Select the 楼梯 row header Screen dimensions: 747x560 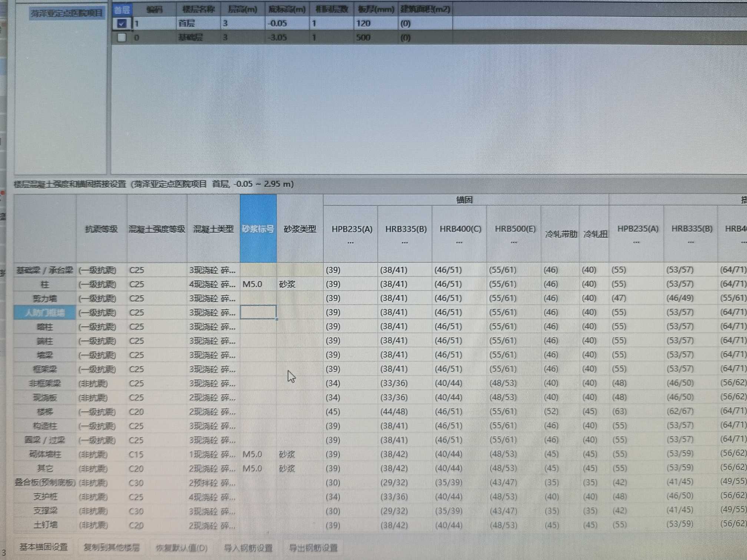(x=45, y=411)
